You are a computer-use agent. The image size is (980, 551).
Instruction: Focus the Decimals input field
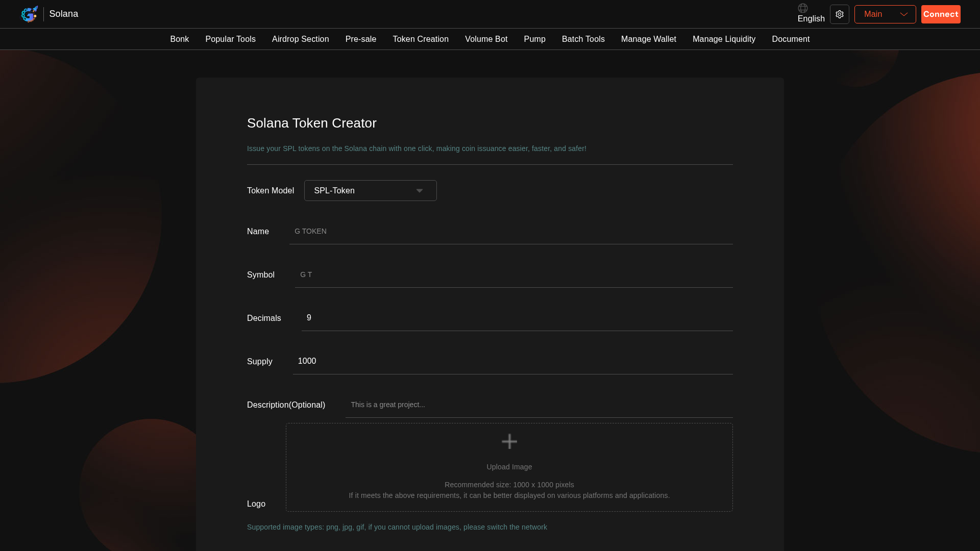(517, 318)
